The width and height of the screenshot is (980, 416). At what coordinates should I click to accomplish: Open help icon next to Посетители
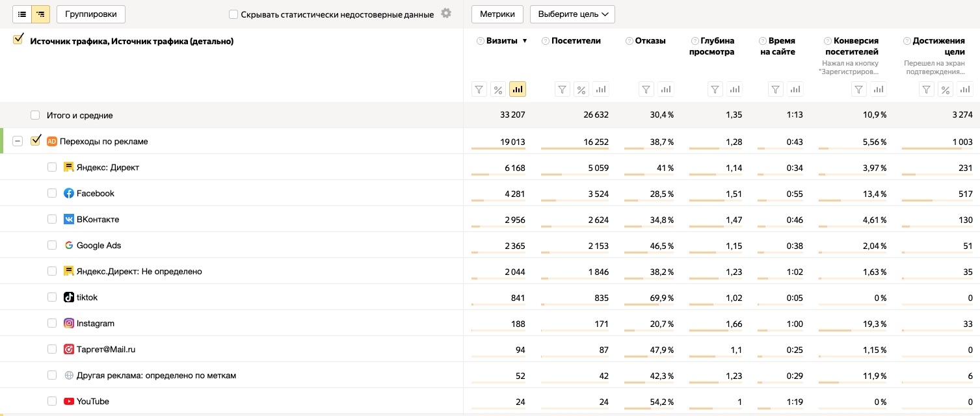click(546, 41)
